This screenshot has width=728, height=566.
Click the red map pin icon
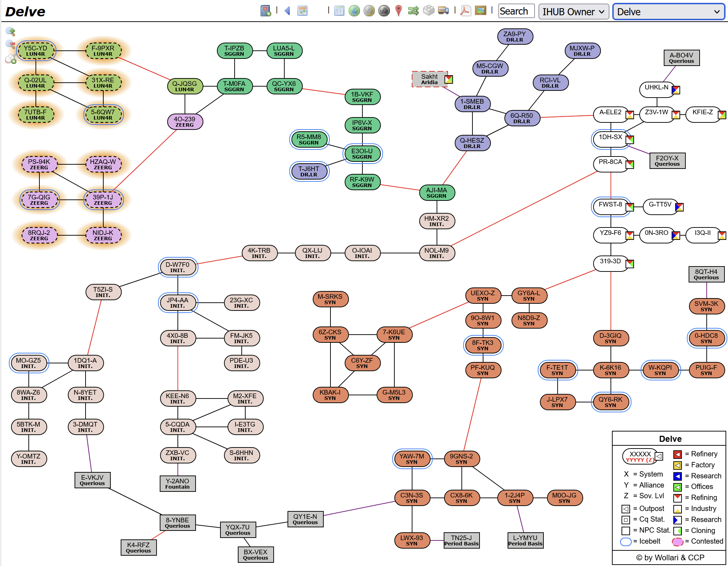[399, 11]
